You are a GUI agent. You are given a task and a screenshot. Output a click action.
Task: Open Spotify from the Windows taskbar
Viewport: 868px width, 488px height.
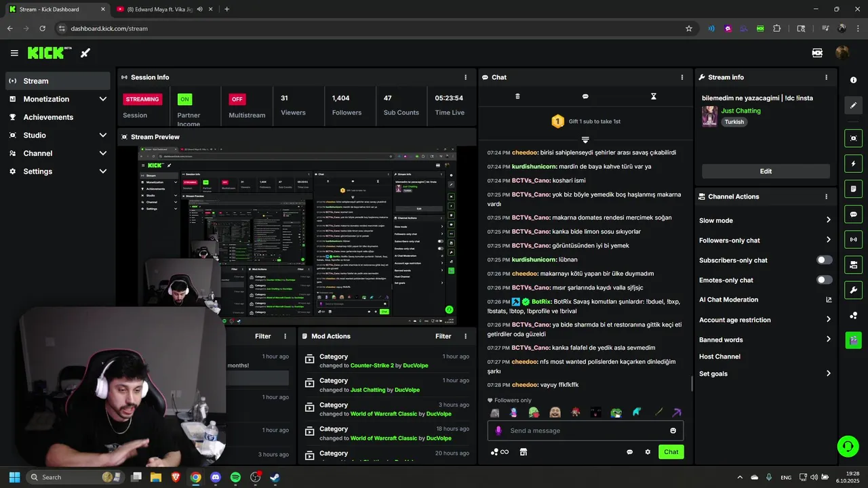235,477
